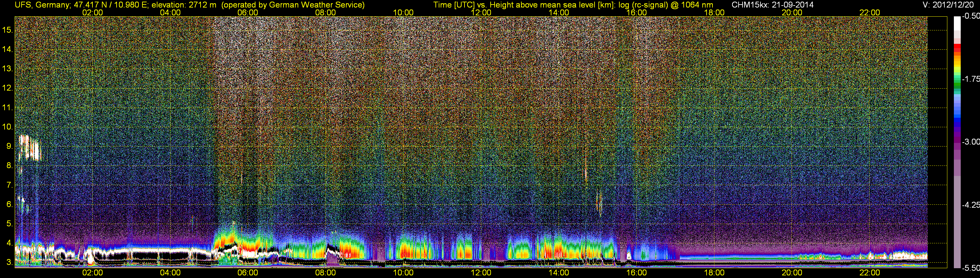Click the 18:00 label on the upper time axis
The width and height of the screenshot is (980, 278).
point(714,12)
